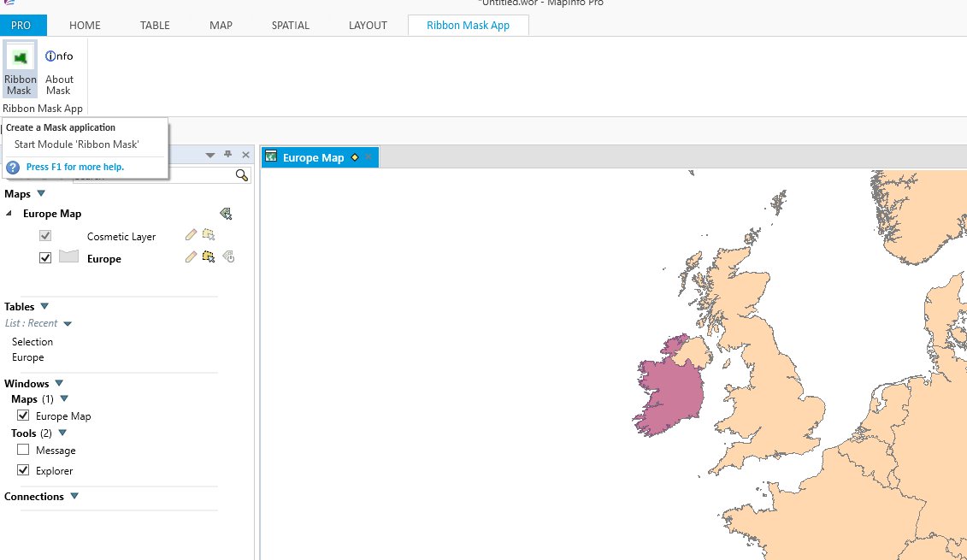Close the Europe Map tab

369,157
